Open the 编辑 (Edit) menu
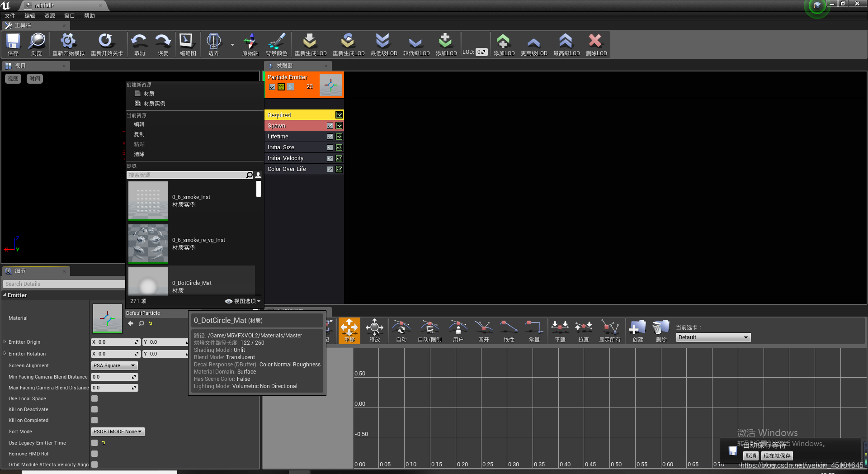The height and width of the screenshot is (474, 868). click(30, 16)
